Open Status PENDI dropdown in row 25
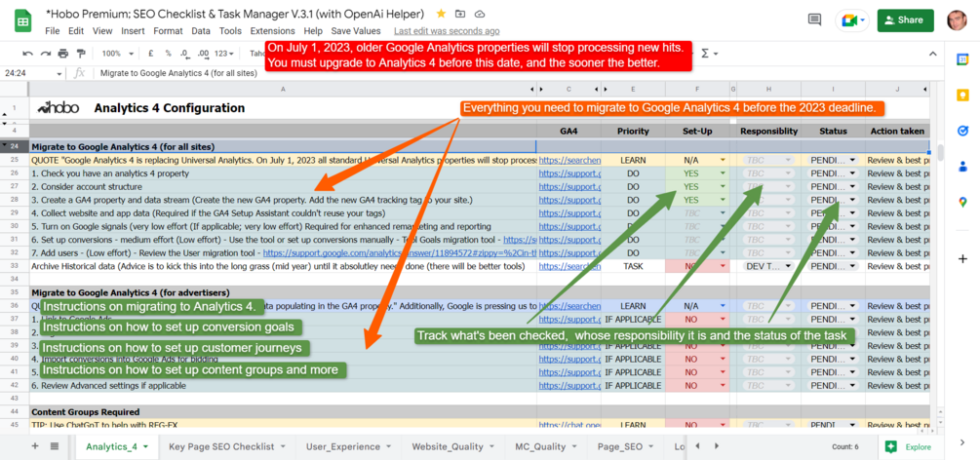 point(853,160)
